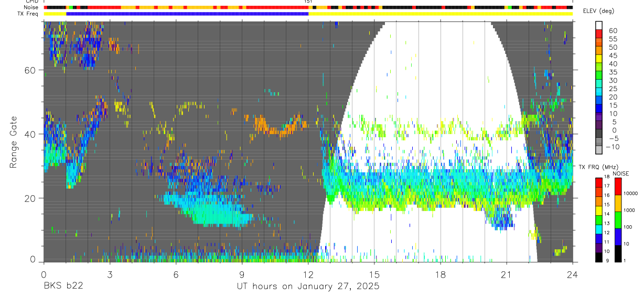
Task: Click the Noise row label at top
Action: click(x=30, y=7)
